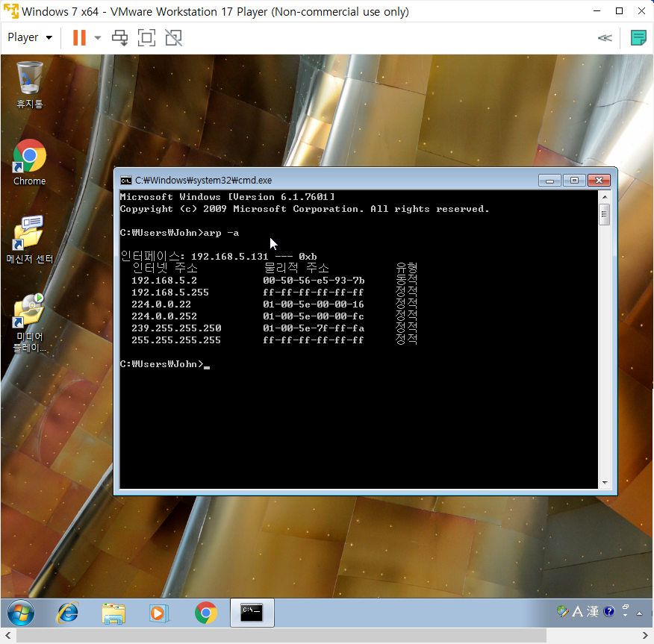Click the interface address 192.168.5.131

click(229, 257)
